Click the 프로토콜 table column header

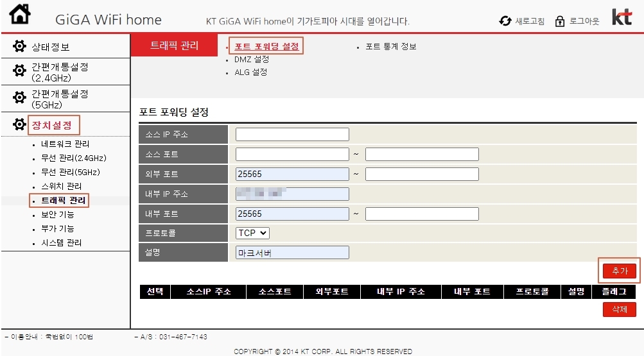[532, 292]
